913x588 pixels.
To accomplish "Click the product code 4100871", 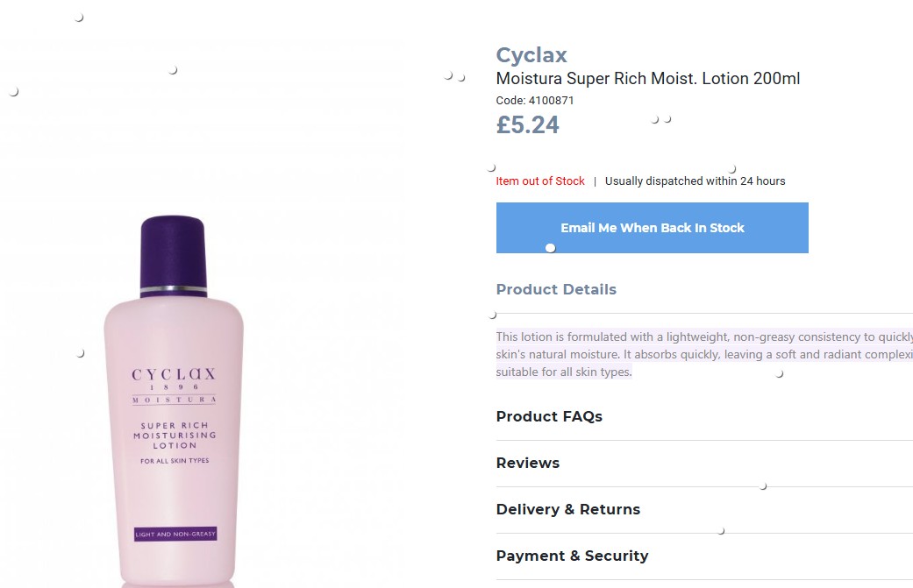I will [x=535, y=101].
